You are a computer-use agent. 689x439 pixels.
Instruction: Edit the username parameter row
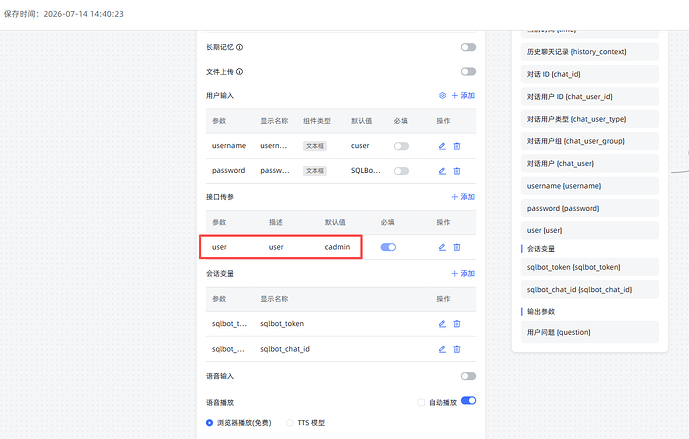(442, 146)
